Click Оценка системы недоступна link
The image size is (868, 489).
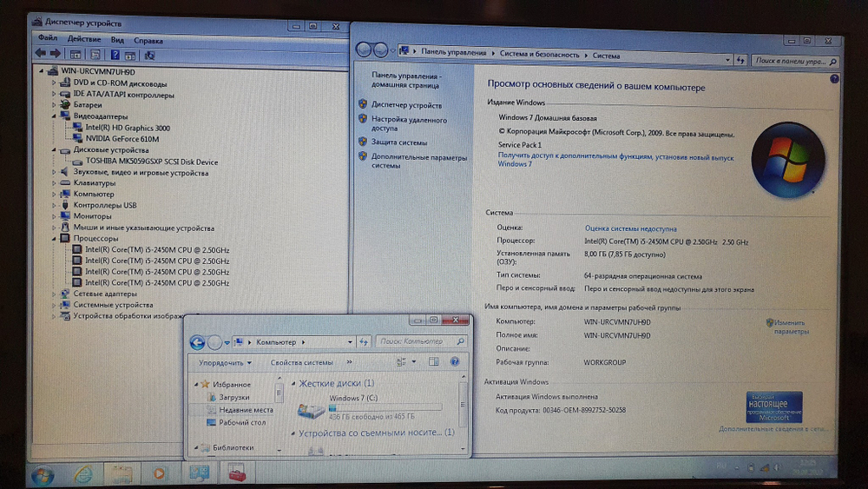[x=630, y=228]
